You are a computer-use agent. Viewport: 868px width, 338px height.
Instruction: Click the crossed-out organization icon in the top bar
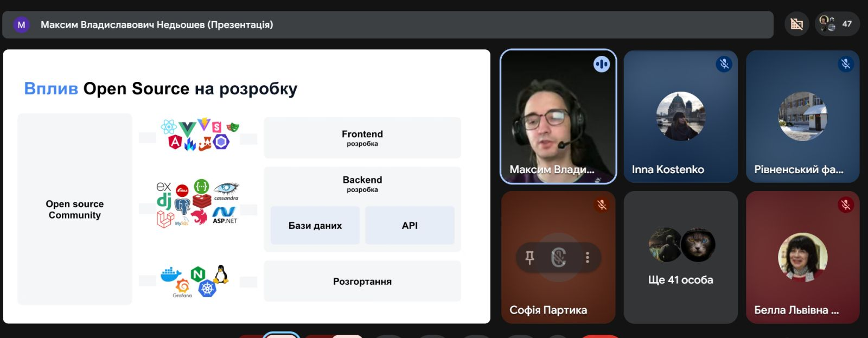click(x=796, y=24)
